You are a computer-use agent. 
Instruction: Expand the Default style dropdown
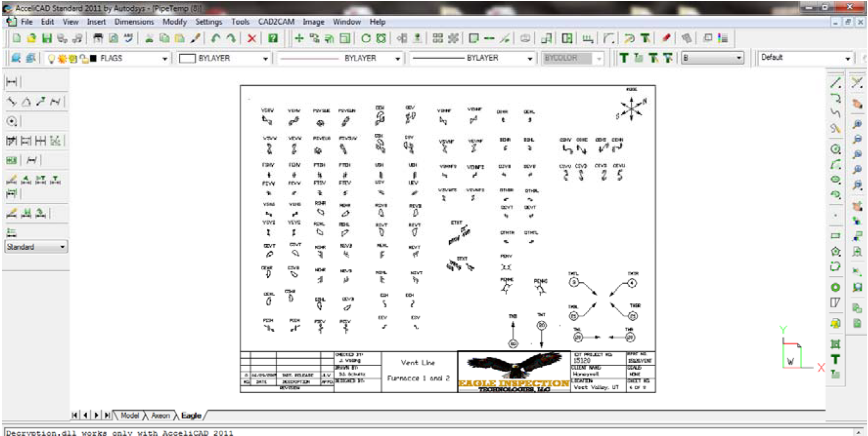[848, 58]
